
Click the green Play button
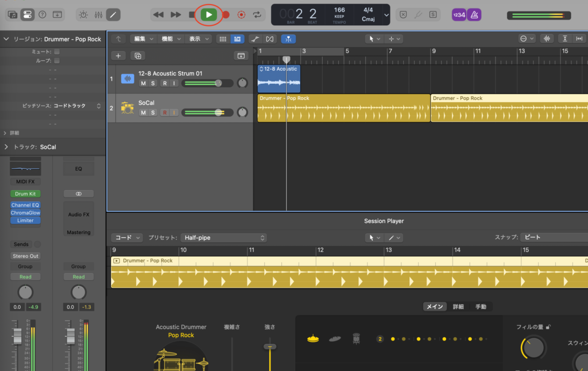point(209,14)
